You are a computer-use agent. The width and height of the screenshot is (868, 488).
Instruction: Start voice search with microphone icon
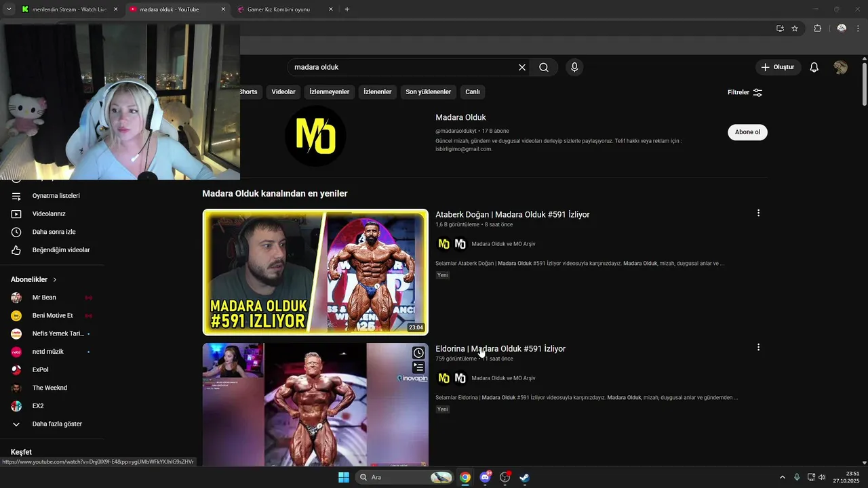574,67
